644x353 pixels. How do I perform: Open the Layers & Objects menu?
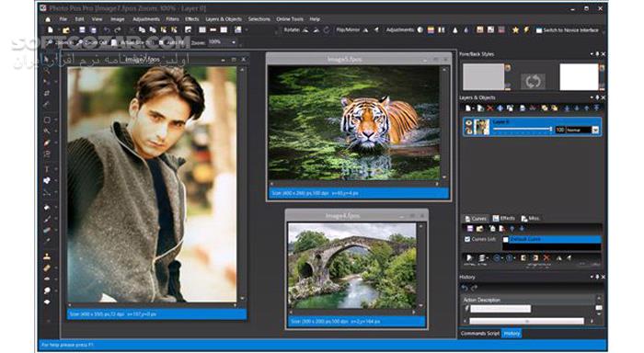tap(224, 19)
